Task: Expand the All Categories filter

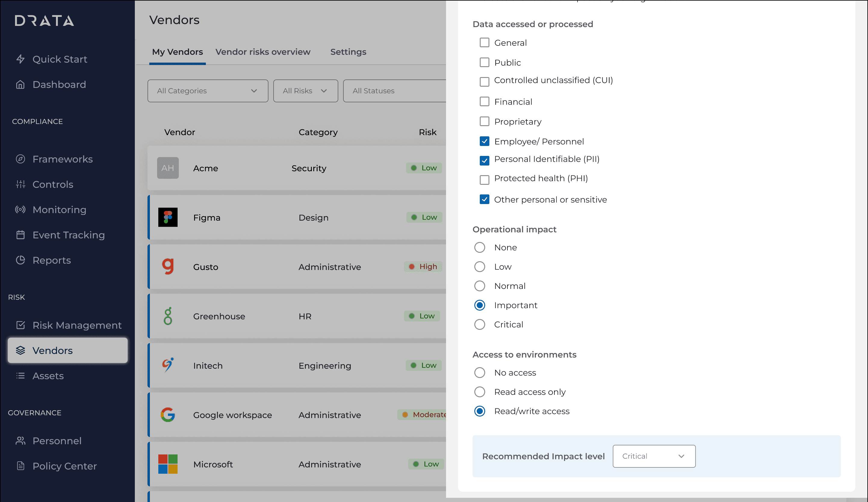Action: tap(208, 91)
